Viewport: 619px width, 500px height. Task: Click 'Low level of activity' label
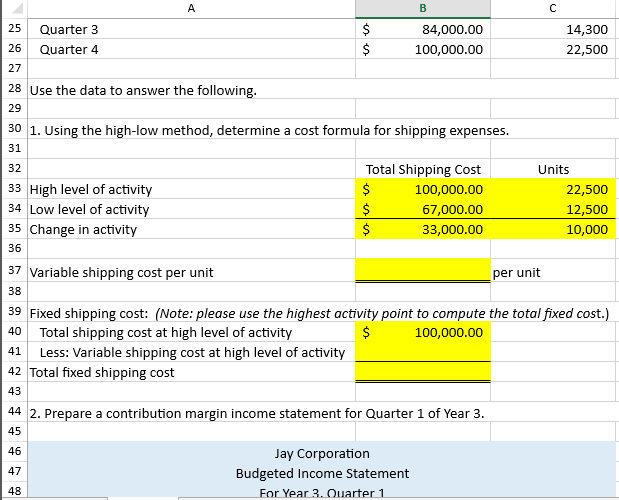pos(90,210)
